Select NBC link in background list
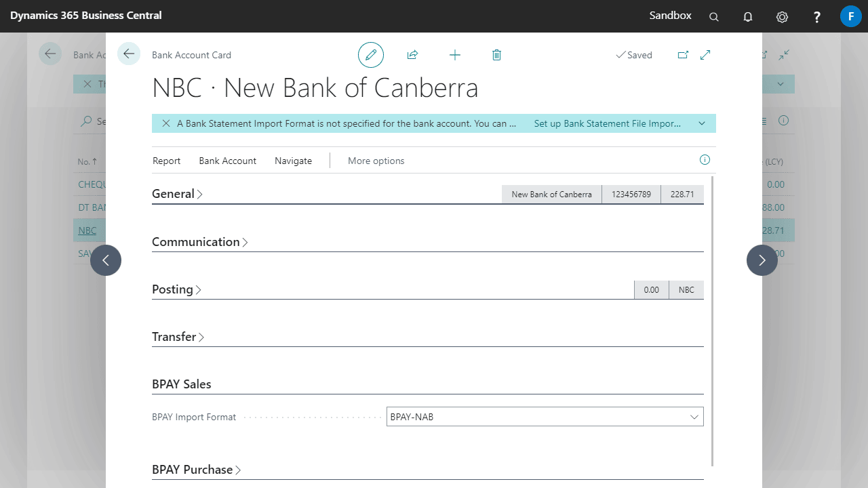The width and height of the screenshot is (868, 488). 87,230
